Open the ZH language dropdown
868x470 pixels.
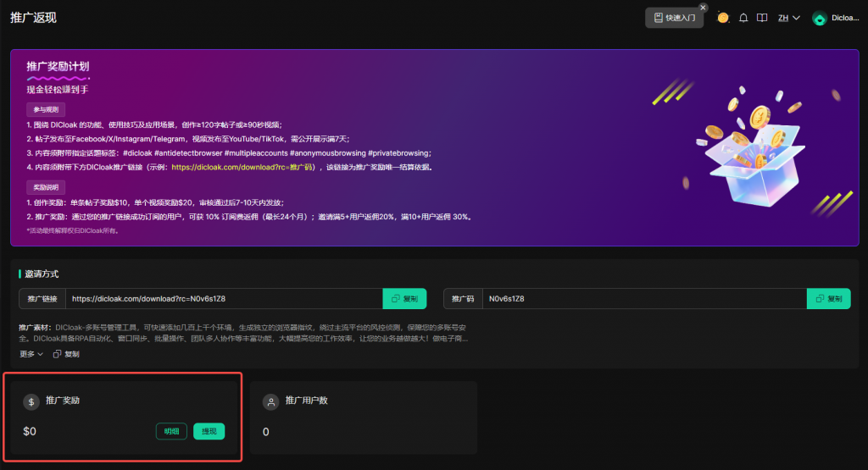pos(788,18)
